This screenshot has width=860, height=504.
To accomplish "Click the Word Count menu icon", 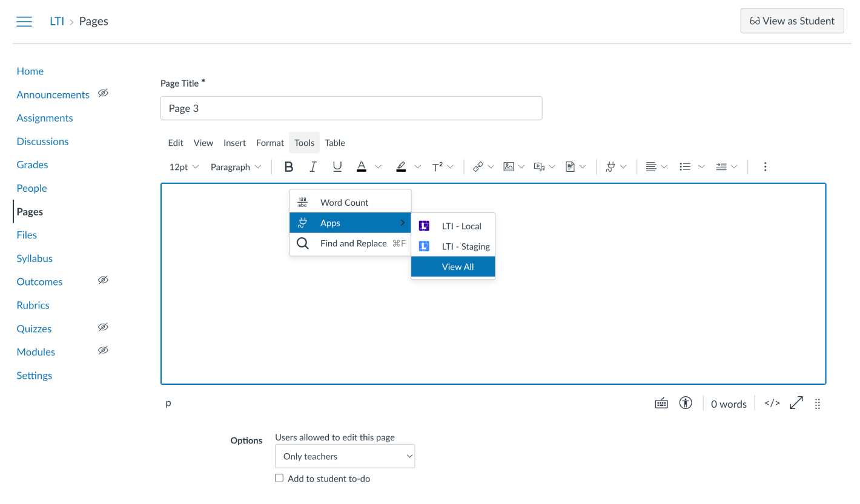I will [x=303, y=203].
